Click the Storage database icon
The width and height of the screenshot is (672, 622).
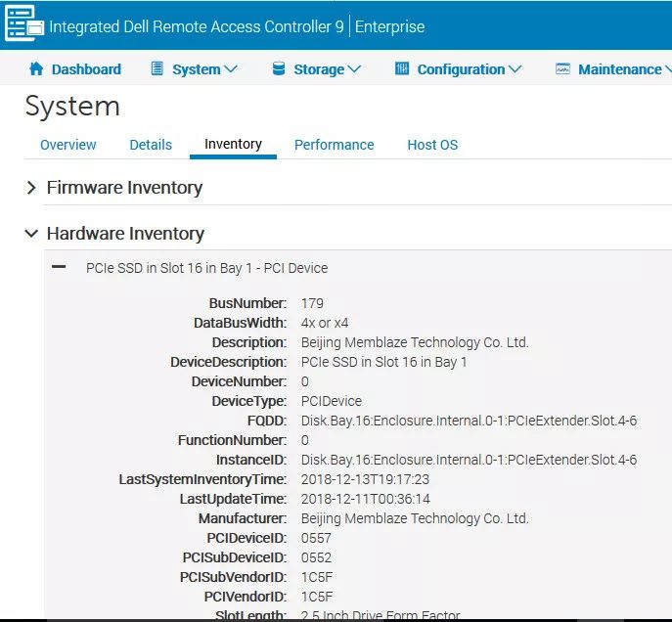(x=279, y=68)
